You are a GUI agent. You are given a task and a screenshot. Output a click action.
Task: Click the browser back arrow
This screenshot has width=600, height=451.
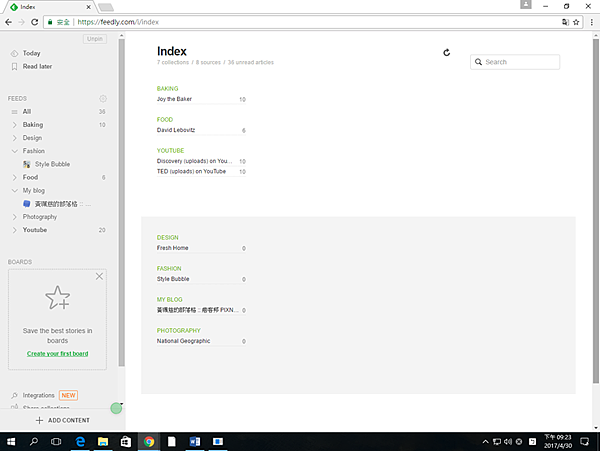pyautogui.click(x=8, y=22)
